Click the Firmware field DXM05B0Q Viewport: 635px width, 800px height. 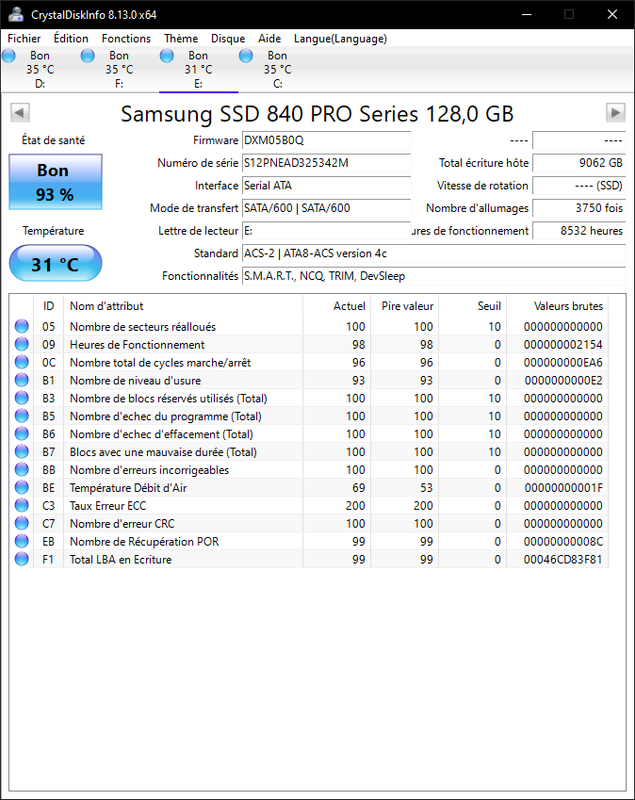point(326,140)
